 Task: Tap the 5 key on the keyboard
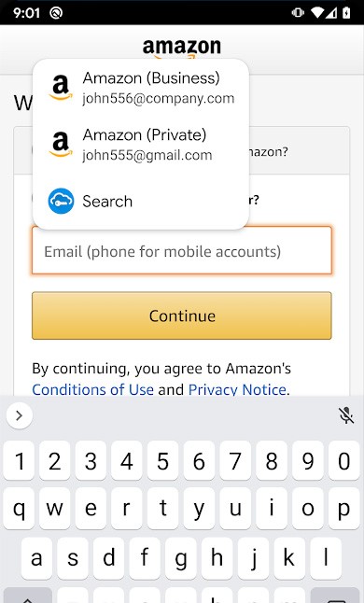coord(163,460)
